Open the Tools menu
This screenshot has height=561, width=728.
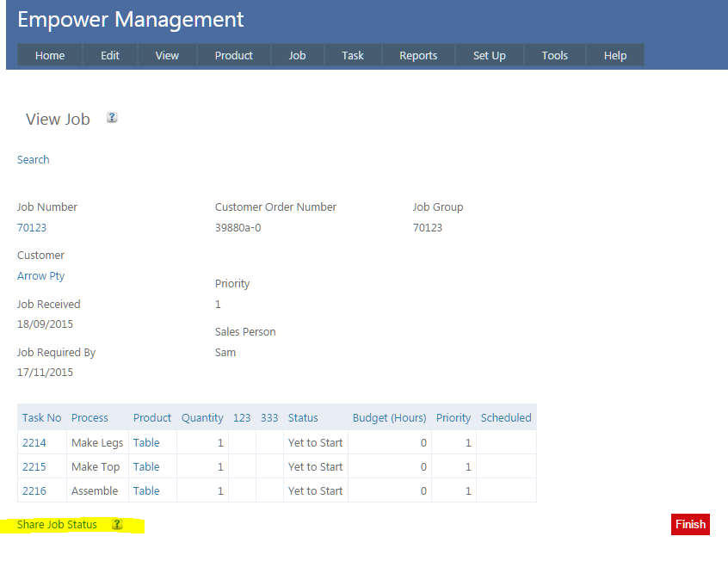coord(554,55)
